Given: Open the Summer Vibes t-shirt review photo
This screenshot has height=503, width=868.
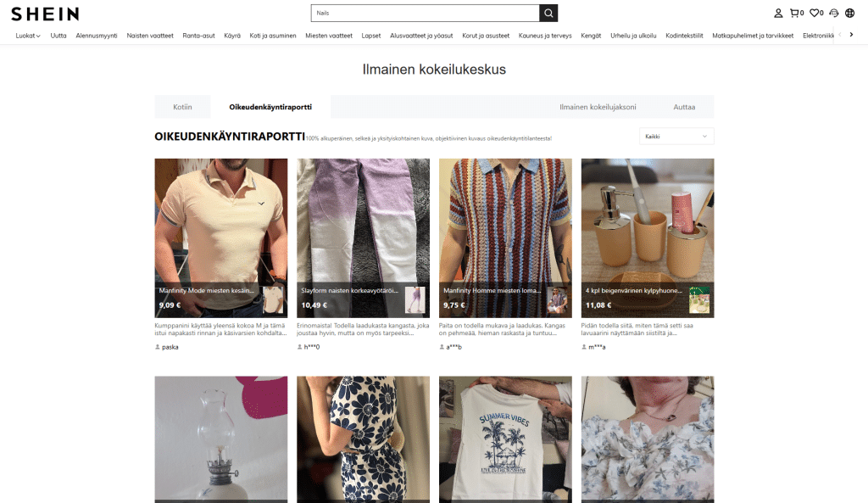Looking at the screenshot, I should [x=505, y=439].
